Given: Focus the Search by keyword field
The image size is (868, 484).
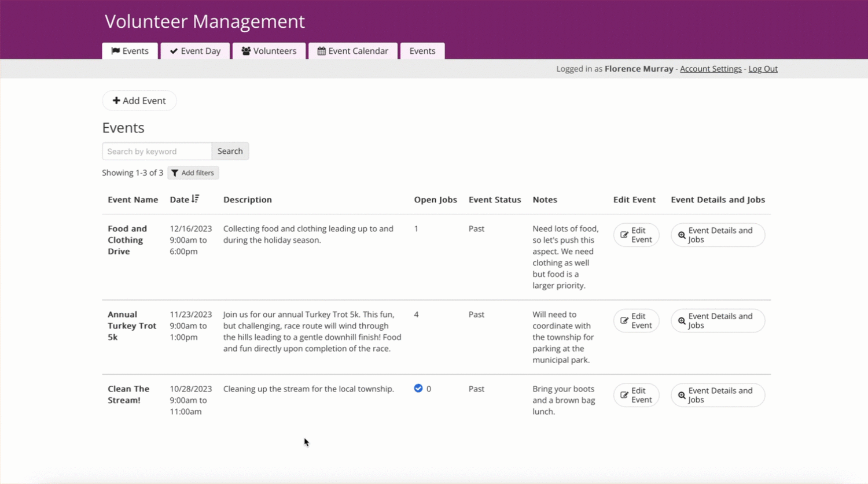Looking at the screenshot, I should coord(157,151).
